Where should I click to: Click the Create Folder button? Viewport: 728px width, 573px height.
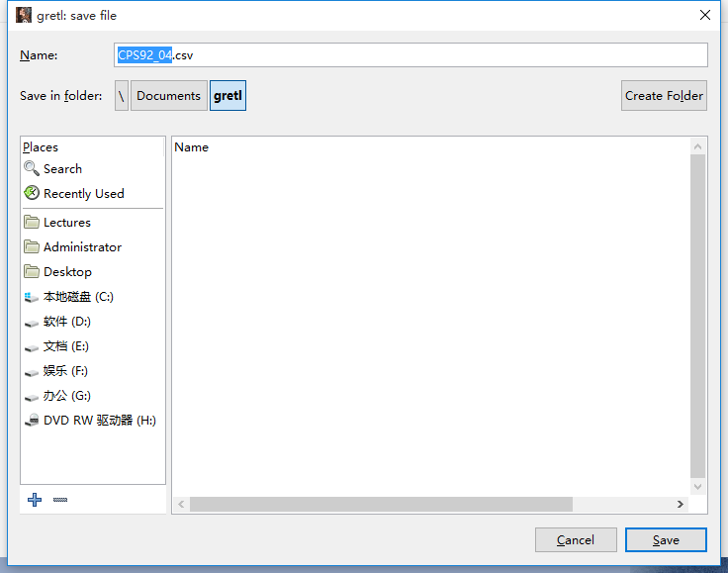[x=664, y=96]
